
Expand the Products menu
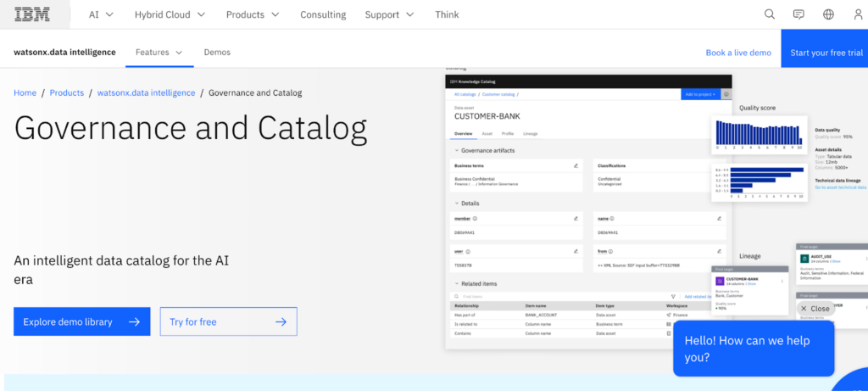coord(253,14)
